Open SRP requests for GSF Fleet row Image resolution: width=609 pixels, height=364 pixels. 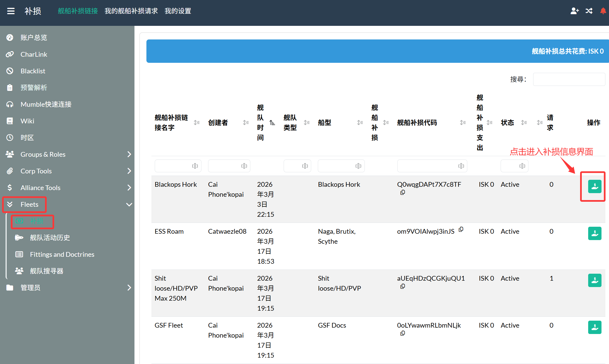[x=595, y=327]
